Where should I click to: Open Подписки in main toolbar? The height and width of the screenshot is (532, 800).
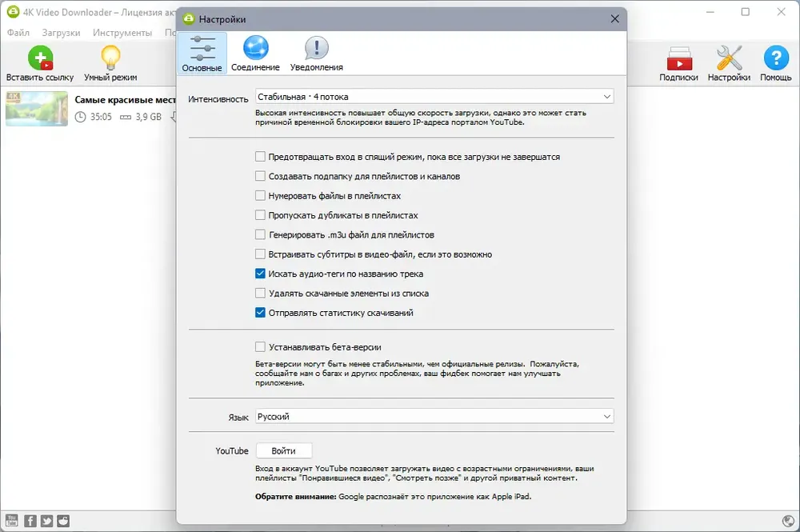678,63
